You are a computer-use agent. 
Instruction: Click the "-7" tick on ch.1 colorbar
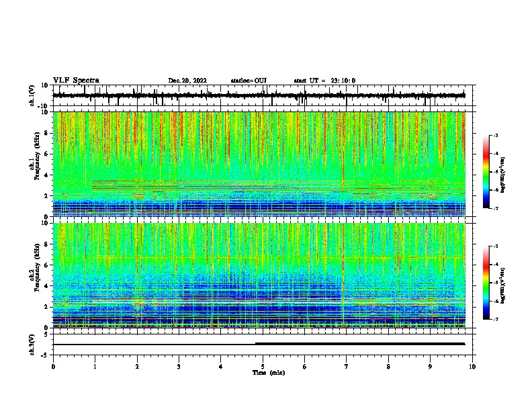pos(495,208)
